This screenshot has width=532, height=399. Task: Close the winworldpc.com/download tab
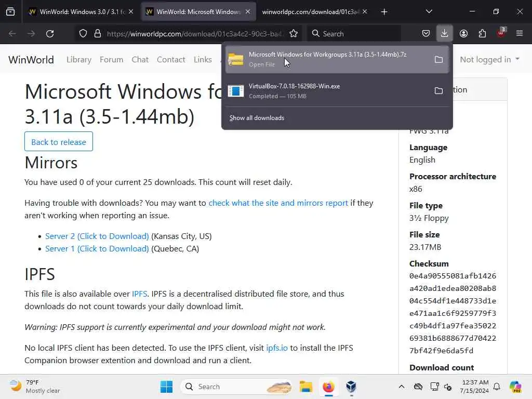[x=365, y=12]
